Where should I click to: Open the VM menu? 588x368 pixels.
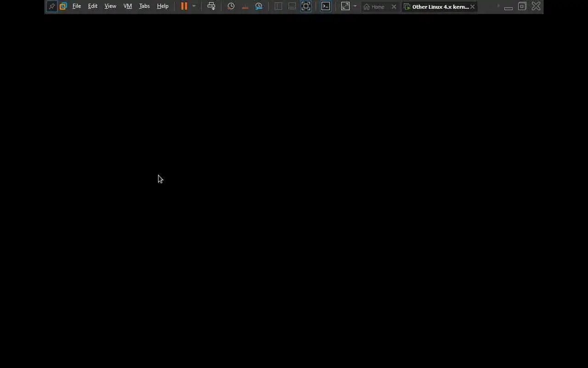[x=128, y=6]
